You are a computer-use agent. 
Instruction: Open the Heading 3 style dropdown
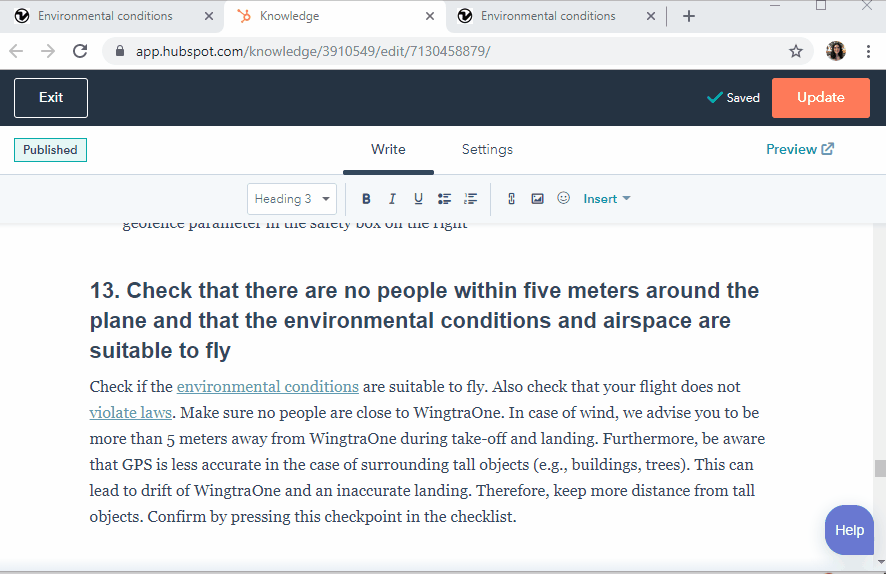click(x=292, y=199)
